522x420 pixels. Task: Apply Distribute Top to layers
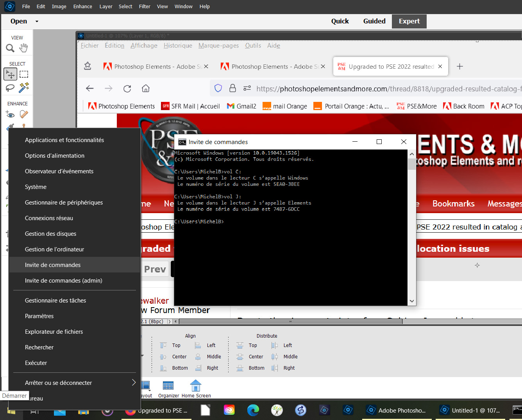pos(247,345)
